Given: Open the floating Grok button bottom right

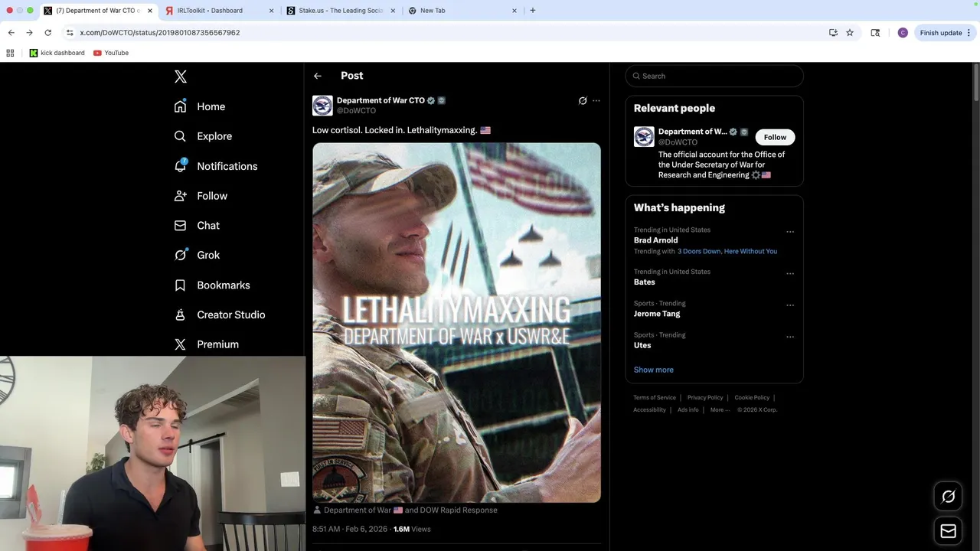Looking at the screenshot, I should click(948, 497).
